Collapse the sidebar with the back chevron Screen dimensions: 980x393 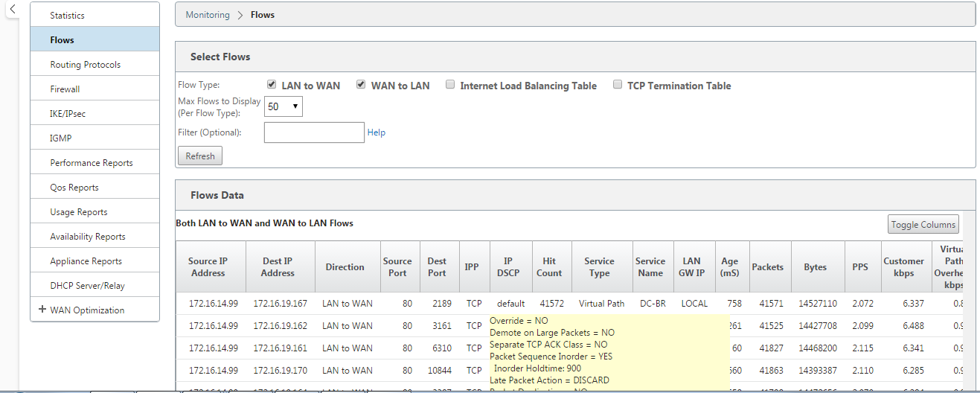coord(13,9)
